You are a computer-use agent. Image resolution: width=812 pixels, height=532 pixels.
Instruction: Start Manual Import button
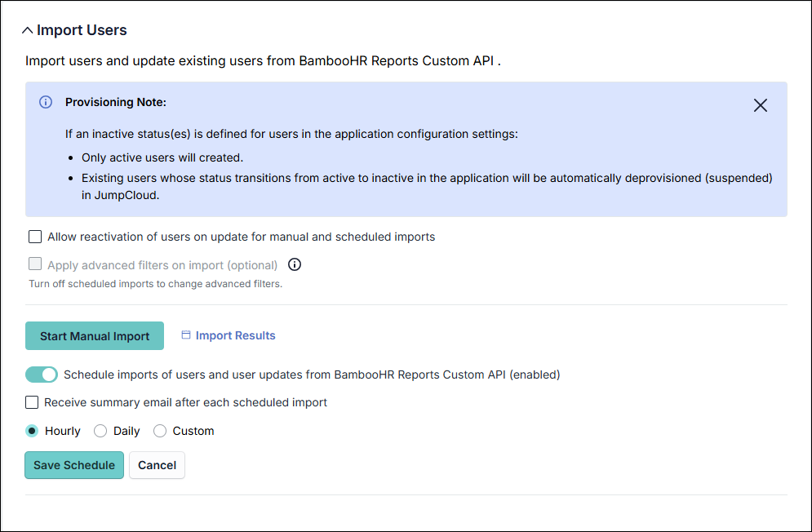click(95, 335)
